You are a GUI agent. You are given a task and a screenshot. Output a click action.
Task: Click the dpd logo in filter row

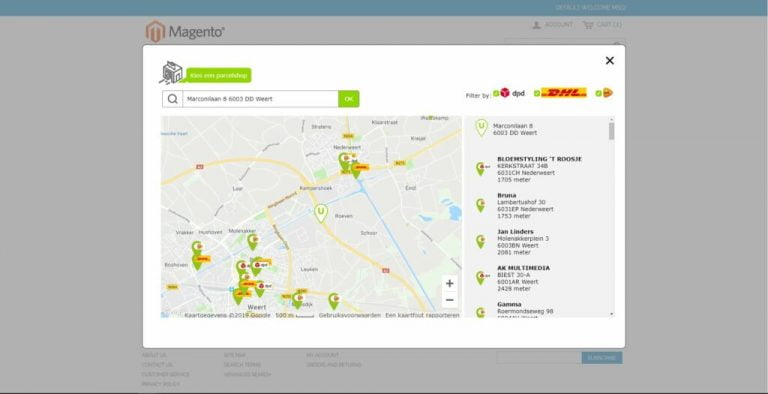point(512,93)
